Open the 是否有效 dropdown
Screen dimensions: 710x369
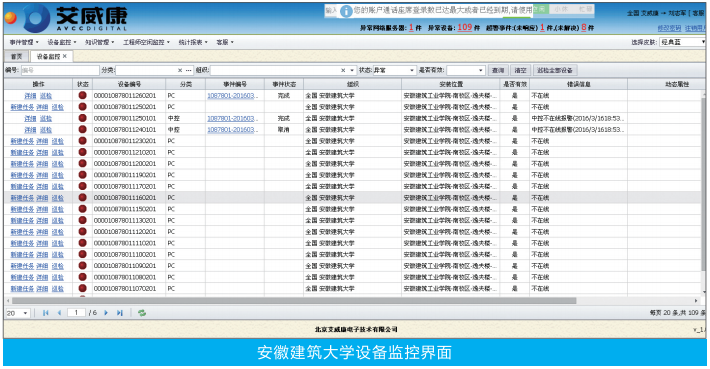(x=465, y=71)
